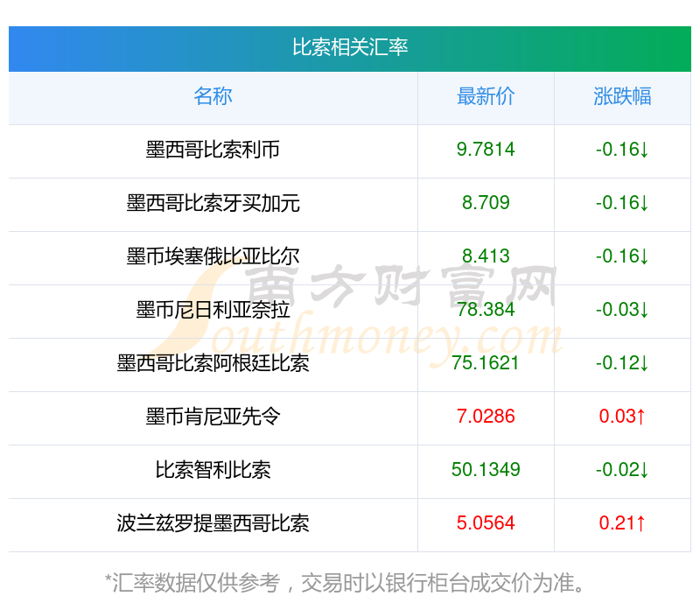Click the 最新价 column header

pos(486,96)
